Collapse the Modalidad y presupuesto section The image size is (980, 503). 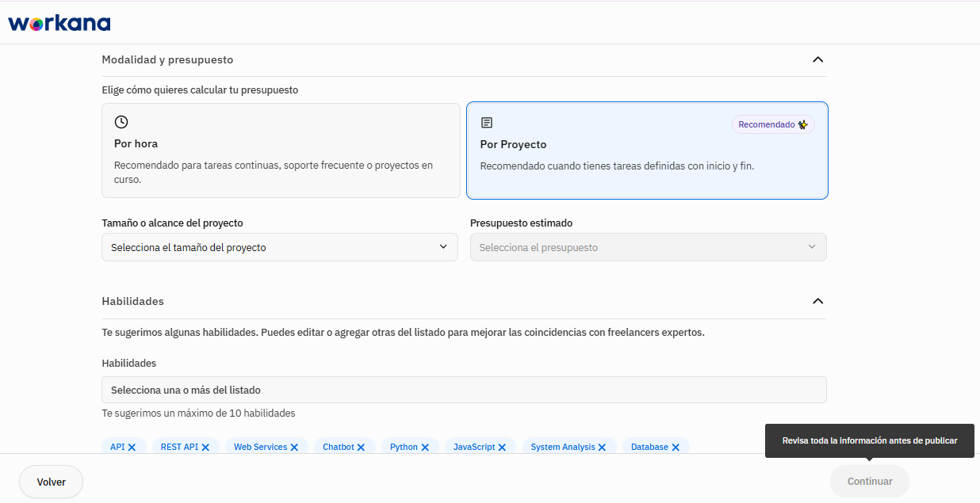point(818,59)
